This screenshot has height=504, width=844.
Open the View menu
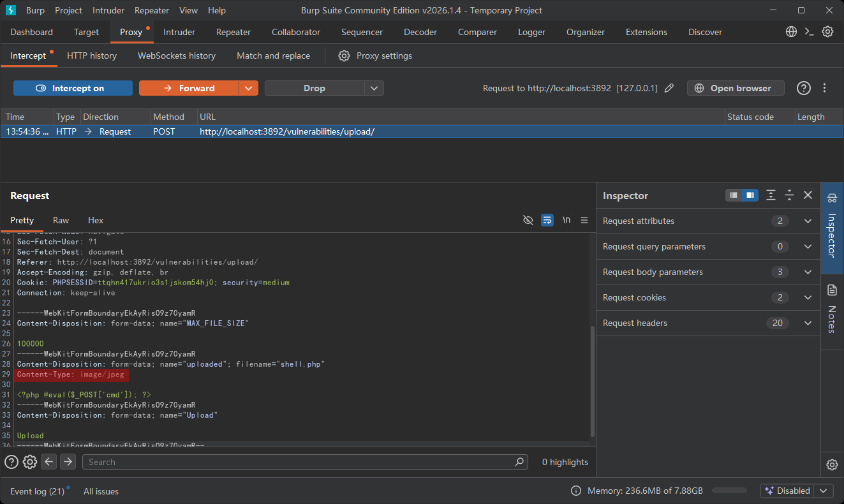coord(189,10)
